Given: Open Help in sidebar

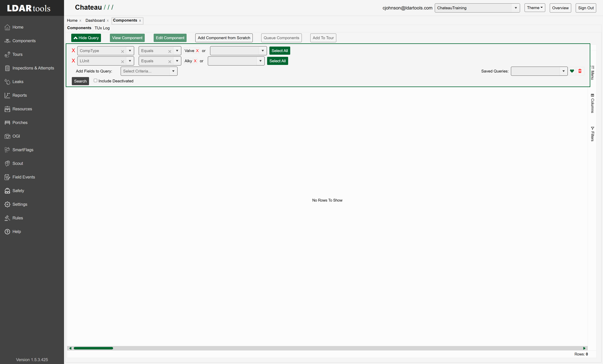Looking at the screenshot, I should pyautogui.click(x=16, y=232).
